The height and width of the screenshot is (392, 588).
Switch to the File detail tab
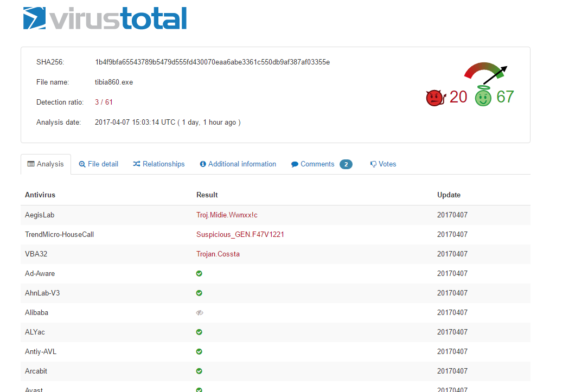(99, 164)
